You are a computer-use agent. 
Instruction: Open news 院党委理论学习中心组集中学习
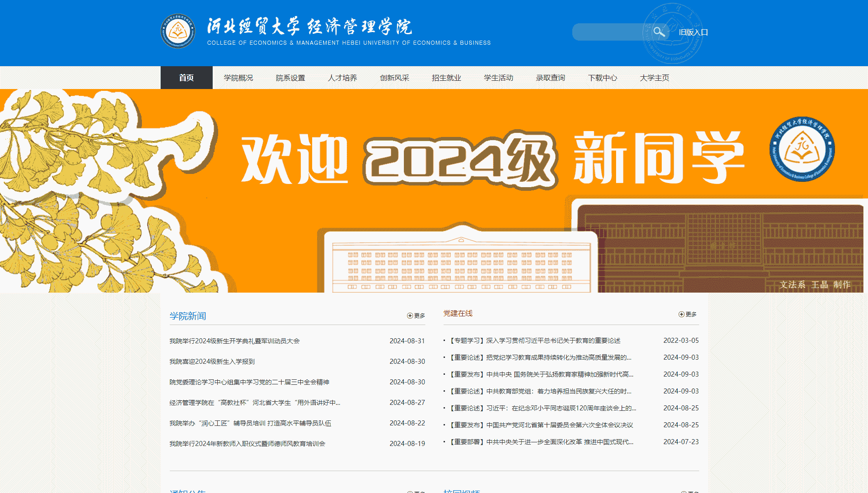coord(249,382)
